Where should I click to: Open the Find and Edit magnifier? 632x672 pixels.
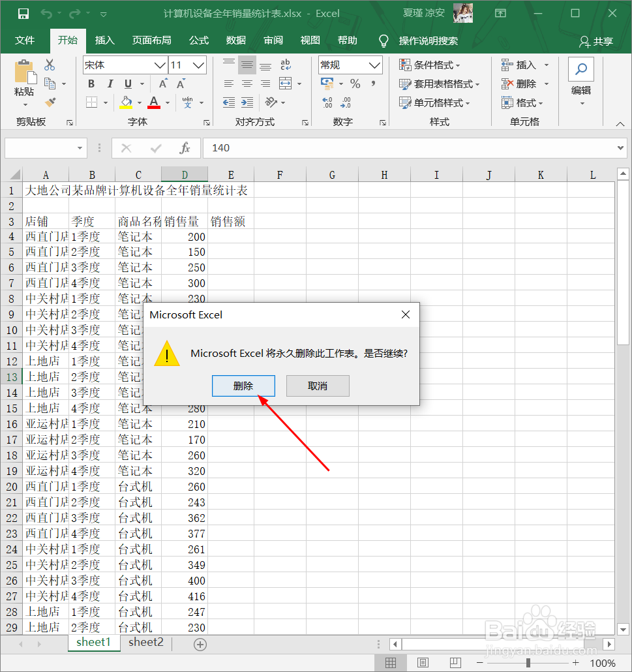tap(581, 69)
